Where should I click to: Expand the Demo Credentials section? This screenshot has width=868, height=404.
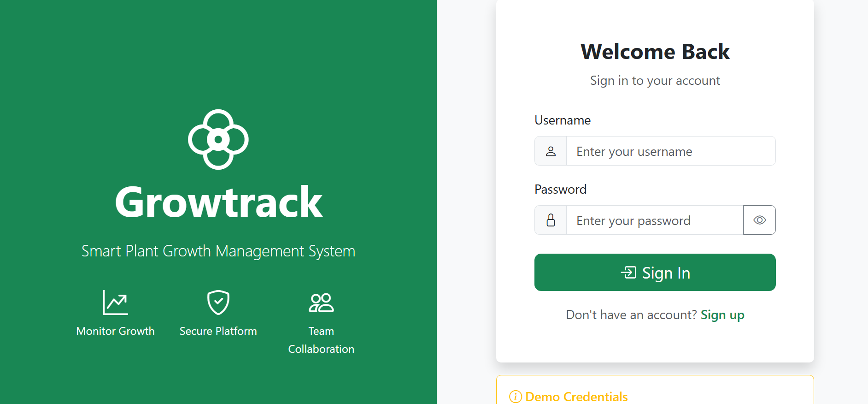576,397
